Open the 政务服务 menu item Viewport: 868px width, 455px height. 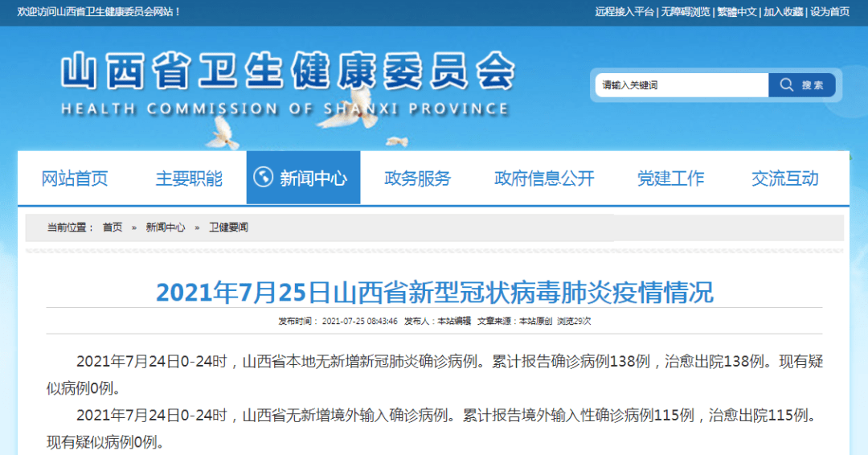click(417, 178)
